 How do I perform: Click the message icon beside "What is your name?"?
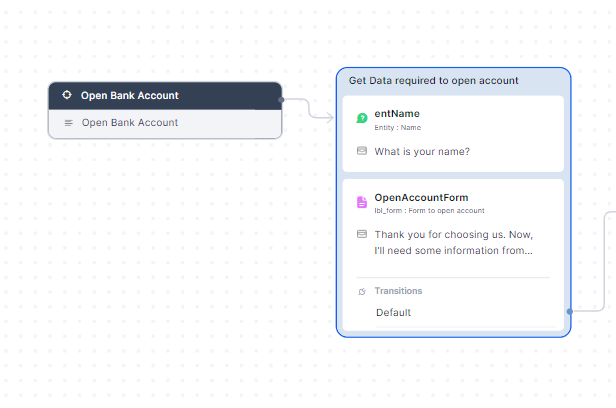pos(362,151)
